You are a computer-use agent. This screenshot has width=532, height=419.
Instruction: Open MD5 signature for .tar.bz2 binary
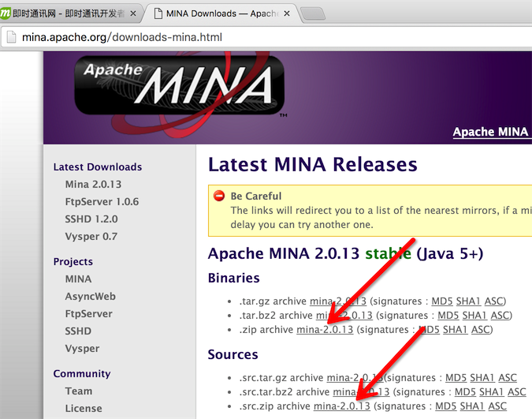coord(448,316)
